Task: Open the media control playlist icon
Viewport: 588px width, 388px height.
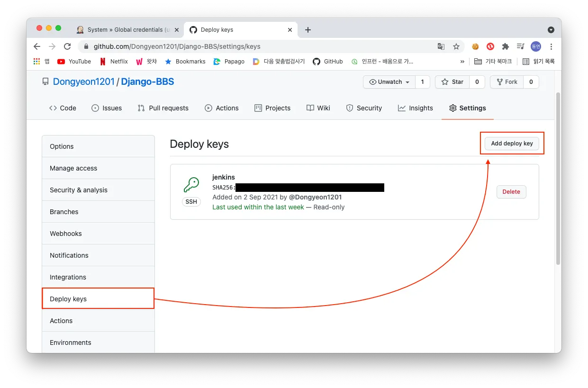Action: [521, 46]
